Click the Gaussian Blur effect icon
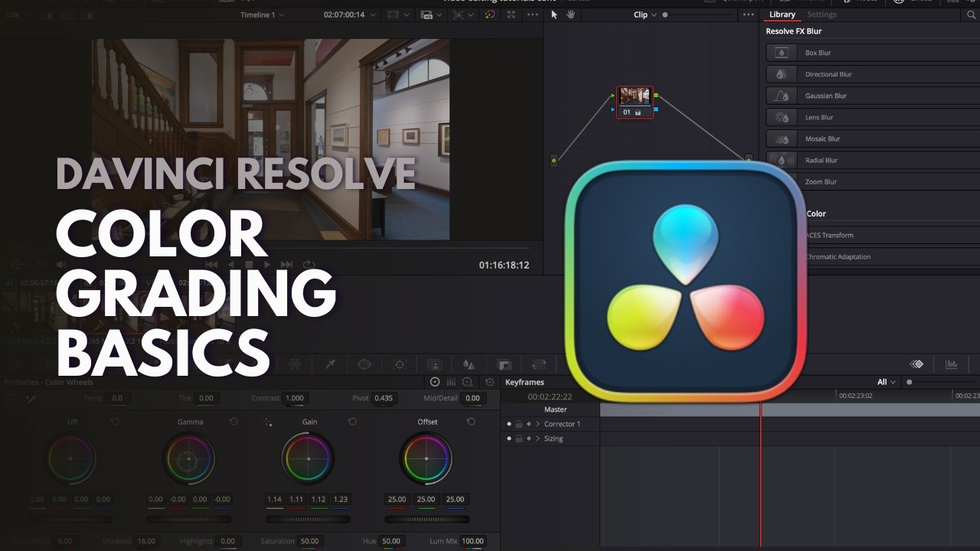980x551 pixels. (x=782, y=96)
